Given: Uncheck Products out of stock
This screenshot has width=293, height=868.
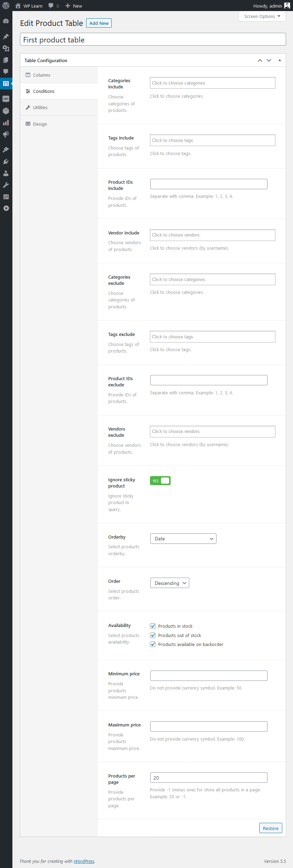Looking at the screenshot, I should click(153, 635).
